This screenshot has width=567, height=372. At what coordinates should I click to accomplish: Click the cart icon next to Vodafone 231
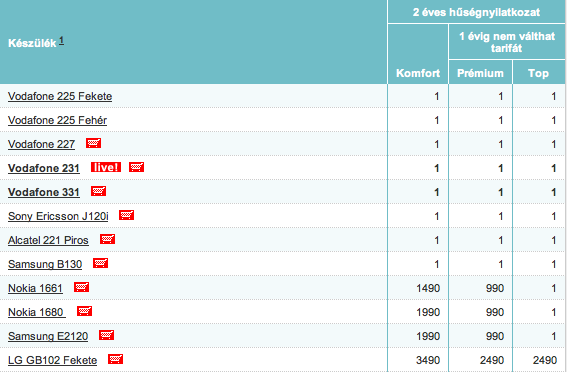click(136, 167)
